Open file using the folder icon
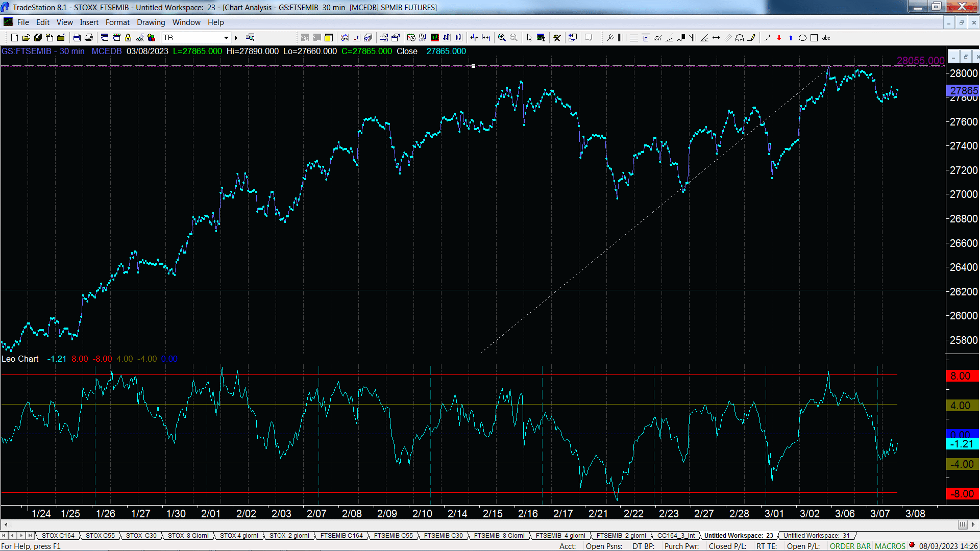 [27, 38]
